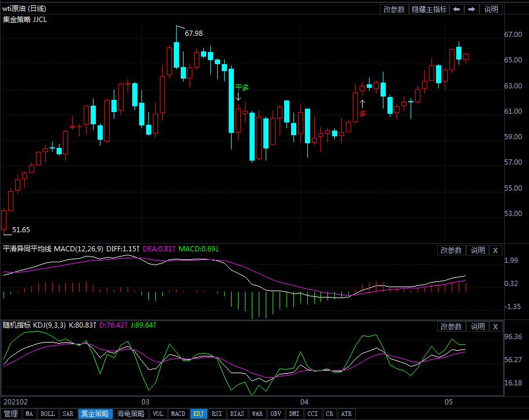Click the left arrow icon in top toolbar
The image size is (529, 420).
456,9
